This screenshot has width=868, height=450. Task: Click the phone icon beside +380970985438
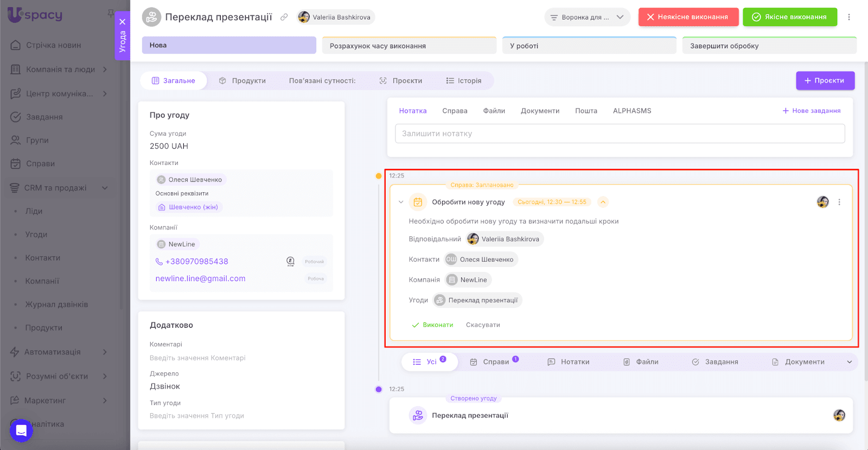tap(159, 262)
